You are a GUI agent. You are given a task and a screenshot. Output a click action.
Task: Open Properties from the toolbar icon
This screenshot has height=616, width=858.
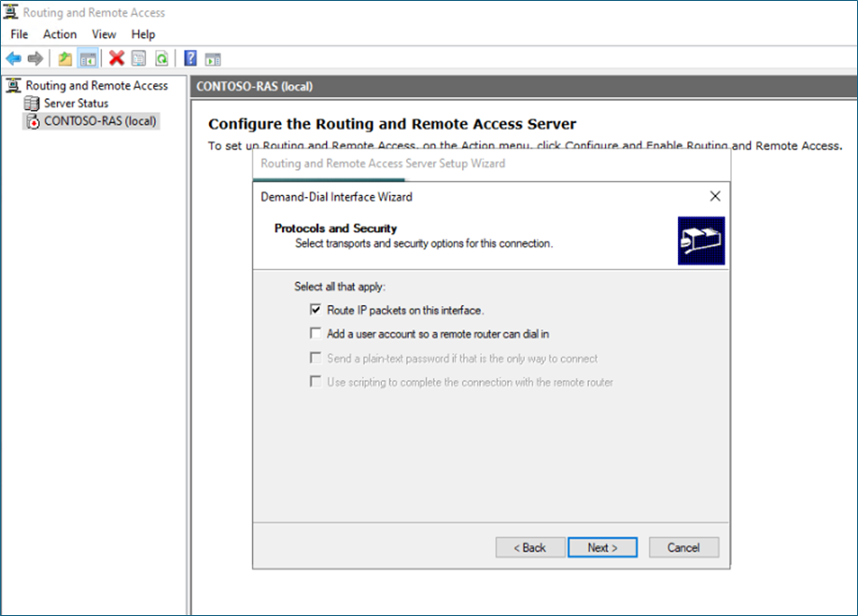[139, 59]
